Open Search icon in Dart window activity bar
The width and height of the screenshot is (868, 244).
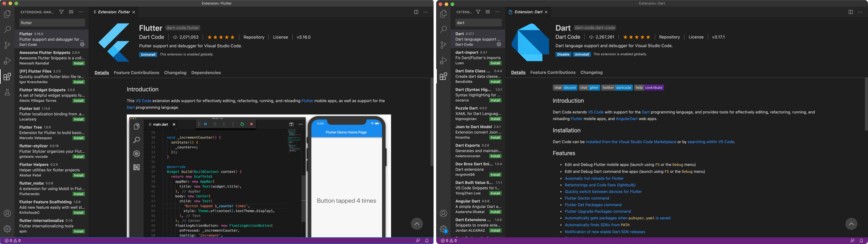click(443, 29)
